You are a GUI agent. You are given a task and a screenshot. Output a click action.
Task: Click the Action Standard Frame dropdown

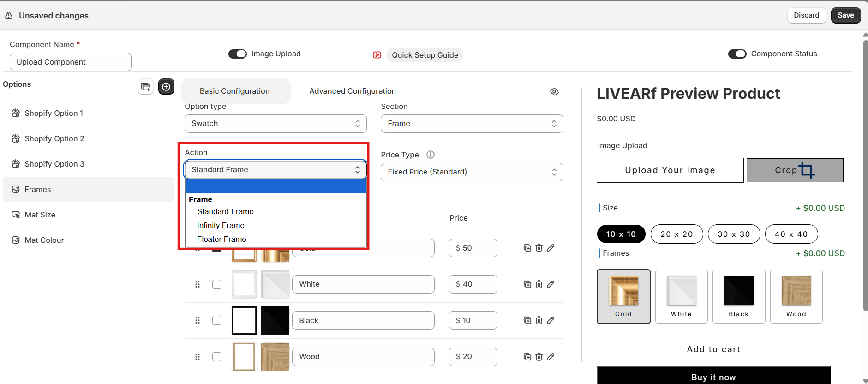coord(275,170)
